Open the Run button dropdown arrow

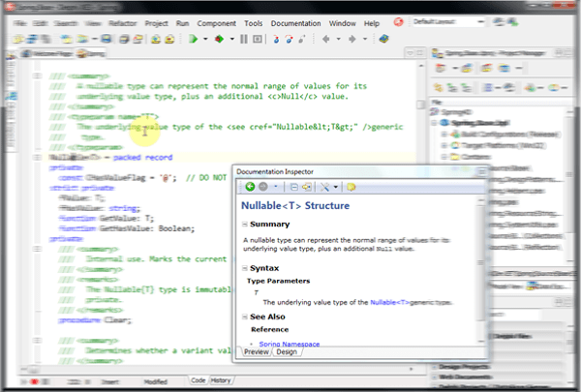[205, 39]
